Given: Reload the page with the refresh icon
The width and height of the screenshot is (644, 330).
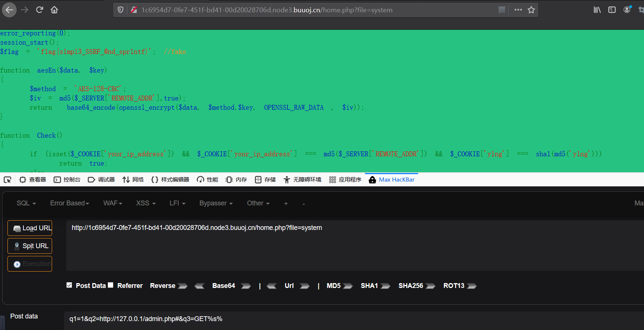Looking at the screenshot, I should tap(39, 10).
